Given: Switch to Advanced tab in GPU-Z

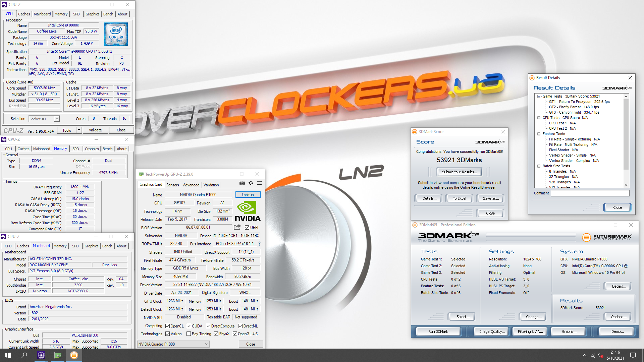Looking at the screenshot, I should (191, 185).
